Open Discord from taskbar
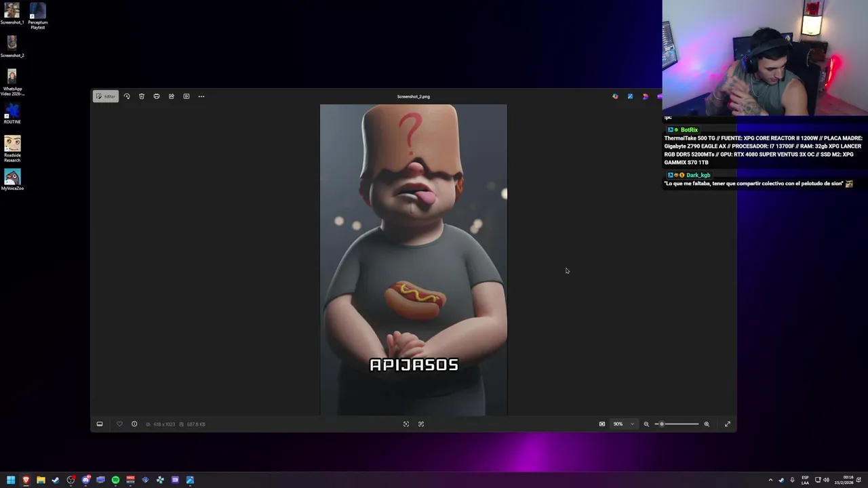The width and height of the screenshot is (868, 488). click(x=85, y=480)
